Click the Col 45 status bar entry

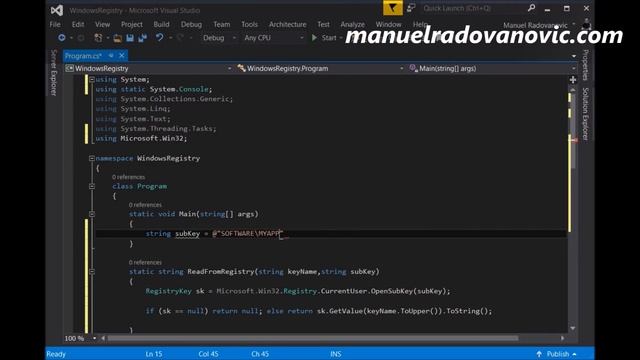(x=208, y=354)
